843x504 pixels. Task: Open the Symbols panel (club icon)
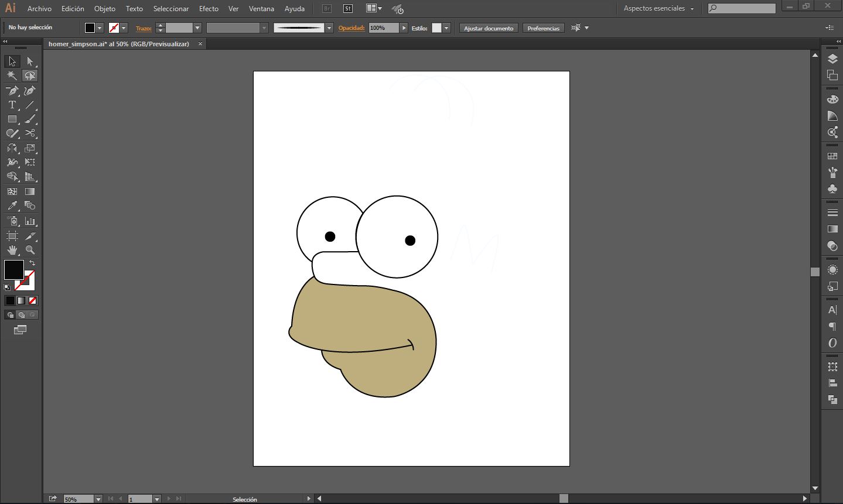[832, 188]
